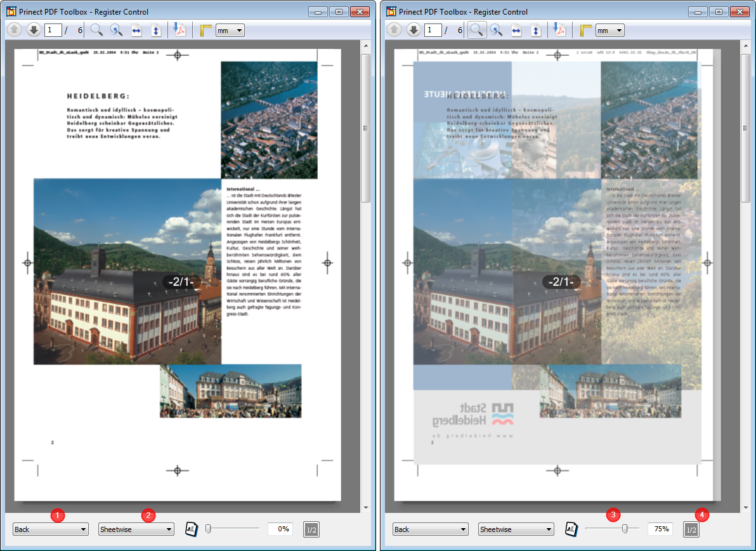Click next page arrow in left window
The image size is (756, 551).
tap(34, 30)
